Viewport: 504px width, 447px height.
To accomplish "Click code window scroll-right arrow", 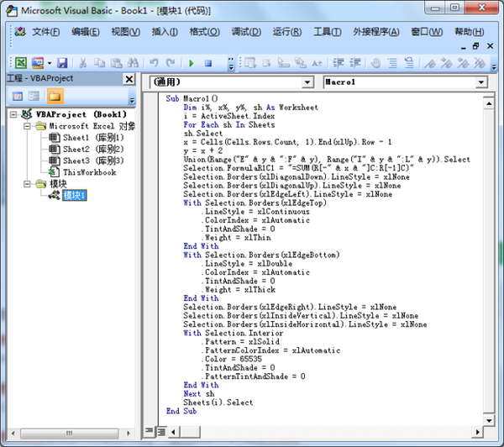I will click(477, 432).
